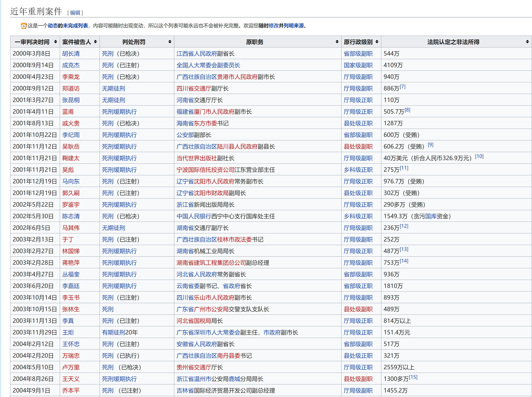Click the clock icon beside dynamic list notice
This screenshot has height=397, width=532.
pos(24,26)
